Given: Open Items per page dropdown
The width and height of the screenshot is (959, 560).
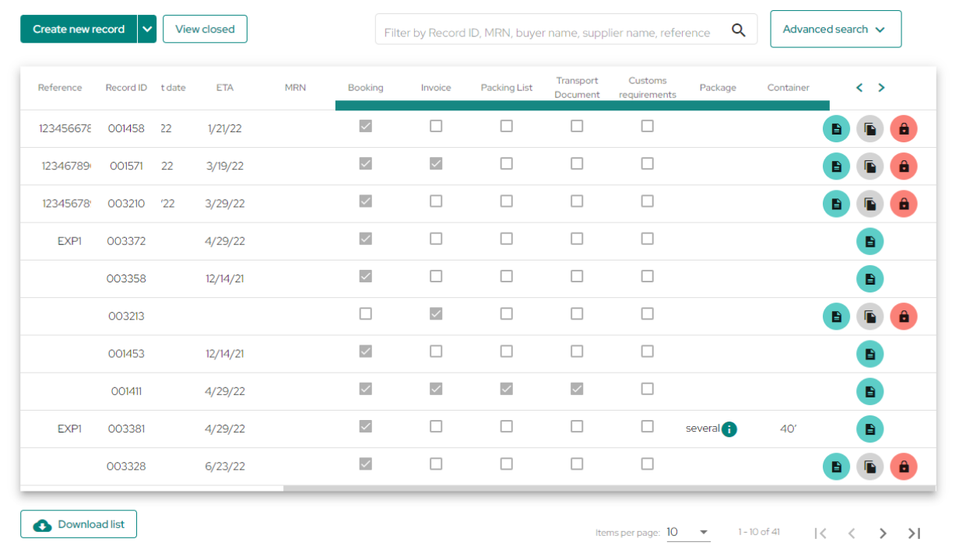Looking at the screenshot, I should pos(688,533).
